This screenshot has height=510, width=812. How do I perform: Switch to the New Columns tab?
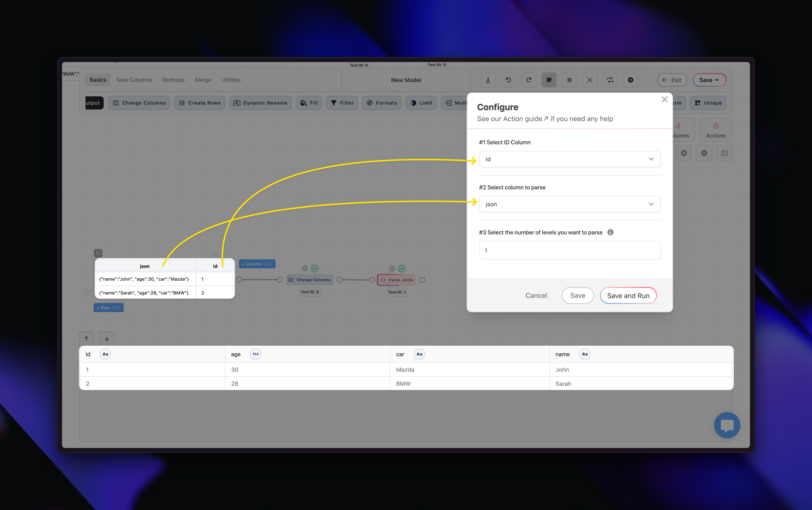coord(134,80)
